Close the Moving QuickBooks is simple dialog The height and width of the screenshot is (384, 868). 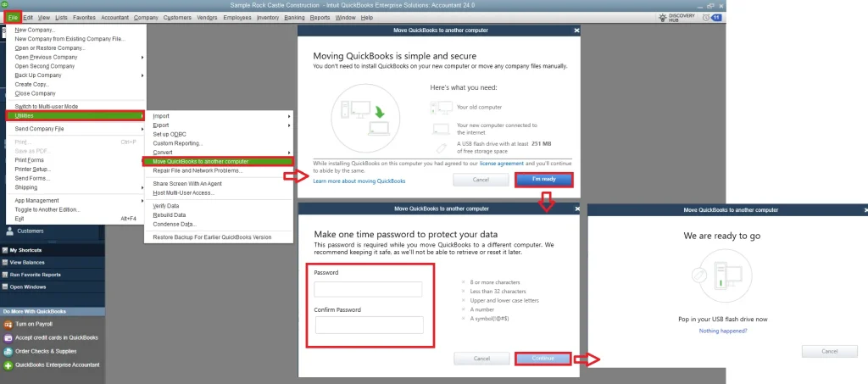(576, 31)
